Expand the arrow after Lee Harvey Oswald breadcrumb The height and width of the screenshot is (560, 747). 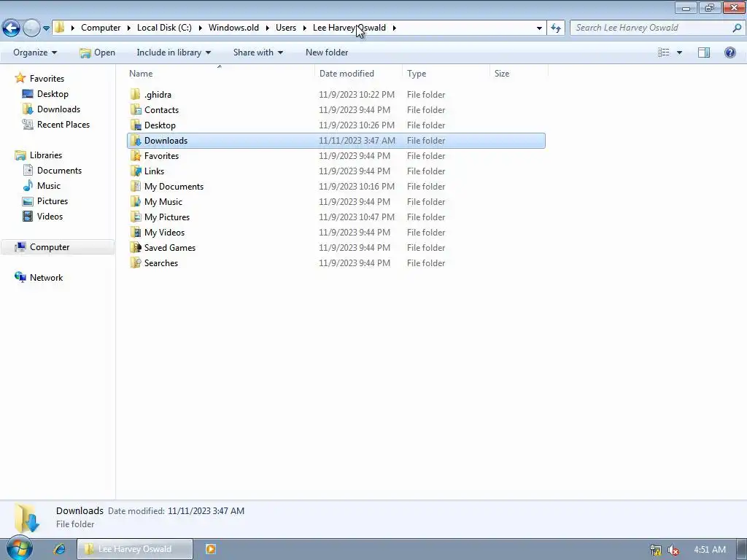[395, 28]
